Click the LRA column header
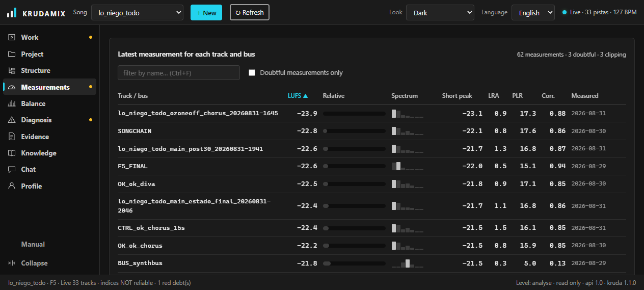Viewport: 644px width, 290px height. pos(494,96)
